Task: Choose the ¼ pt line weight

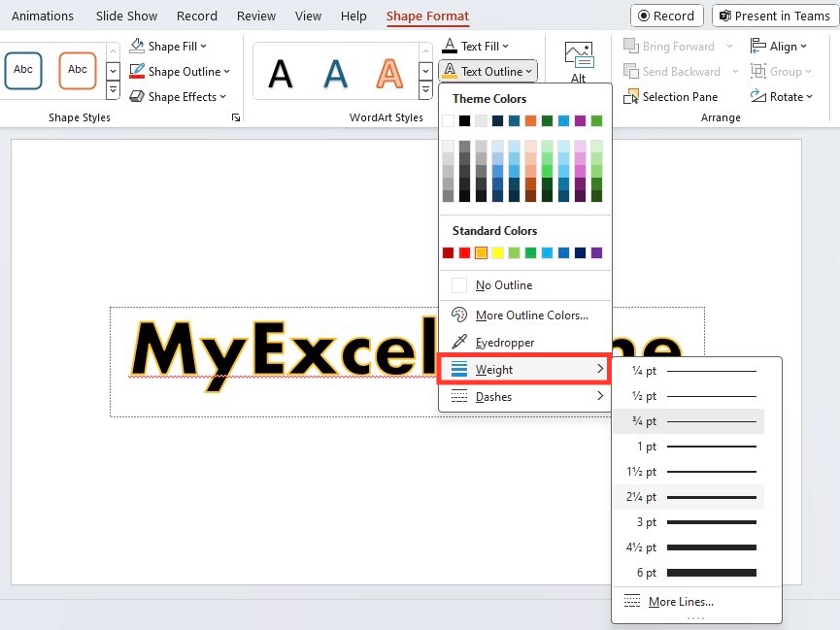Action: click(x=689, y=371)
